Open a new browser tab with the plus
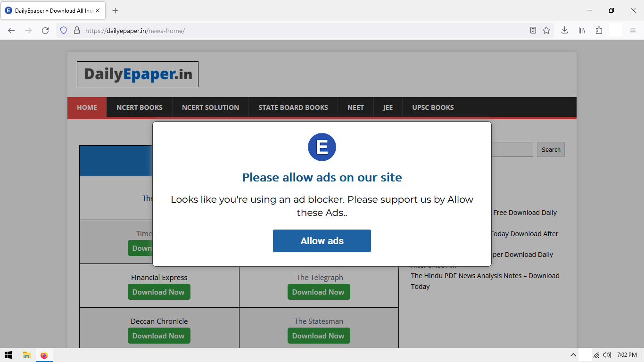 click(x=115, y=10)
